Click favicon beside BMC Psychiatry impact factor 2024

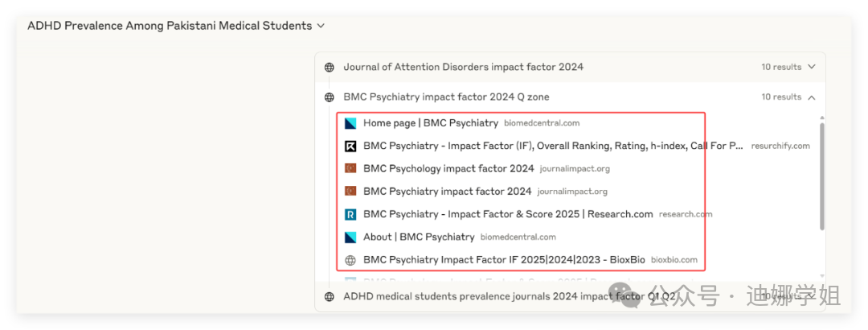click(x=350, y=192)
